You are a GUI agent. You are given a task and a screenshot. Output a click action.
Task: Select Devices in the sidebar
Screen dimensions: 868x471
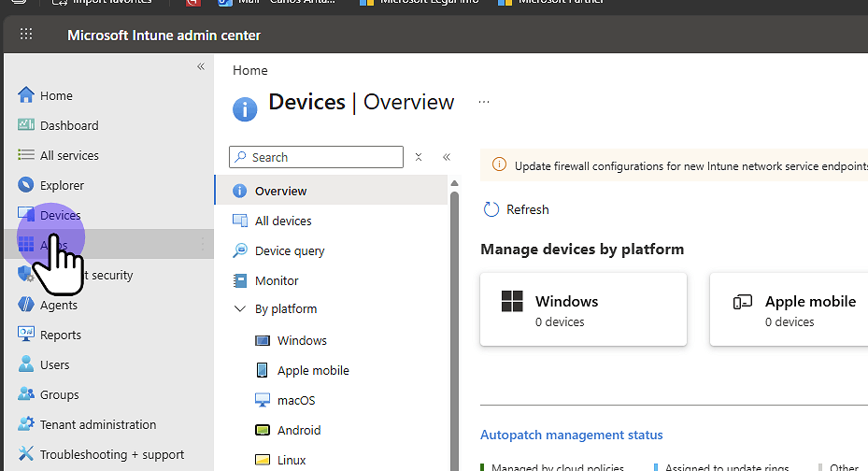tap(61, 215)
